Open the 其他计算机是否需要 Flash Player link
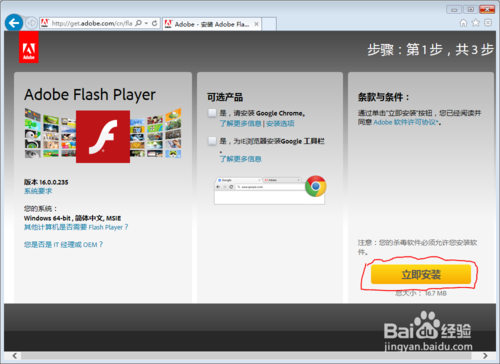The width and height of the screenshot is (500, 364). click(x=76, y=227)
